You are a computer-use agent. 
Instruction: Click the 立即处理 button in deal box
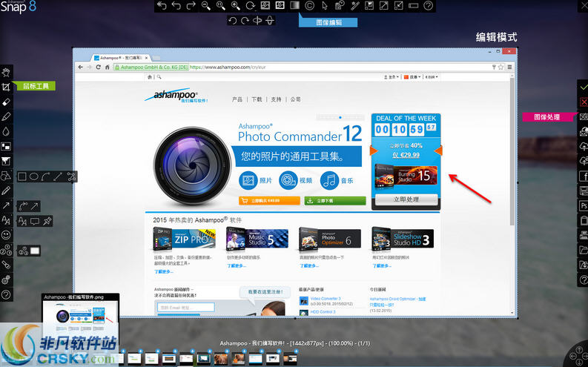coord(406,199)
